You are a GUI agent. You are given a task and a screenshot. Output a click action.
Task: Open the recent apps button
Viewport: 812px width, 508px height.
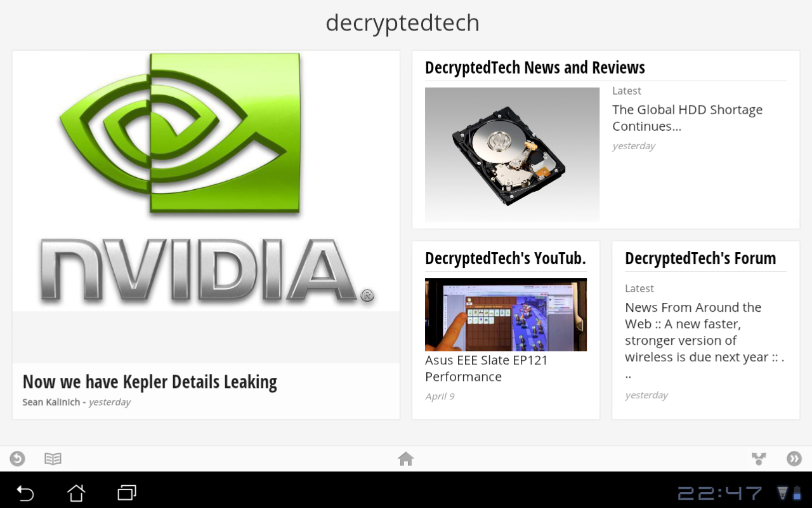point(127,493)
